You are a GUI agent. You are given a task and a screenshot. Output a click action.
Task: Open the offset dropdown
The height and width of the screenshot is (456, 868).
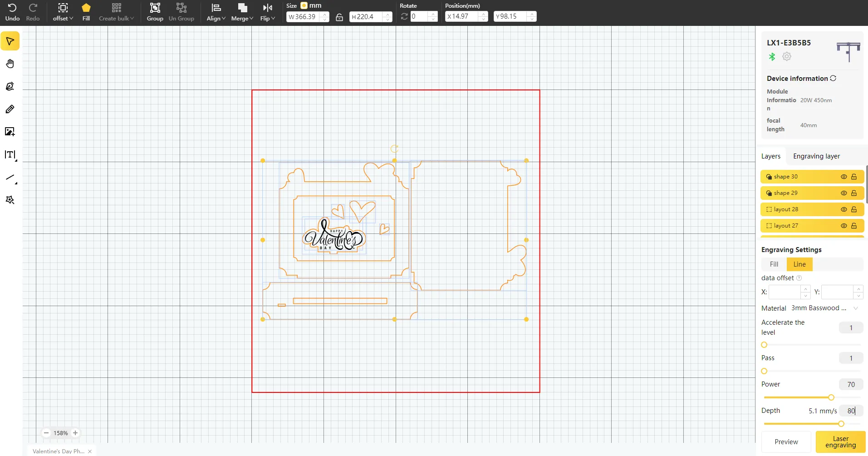tap(63, 12)
